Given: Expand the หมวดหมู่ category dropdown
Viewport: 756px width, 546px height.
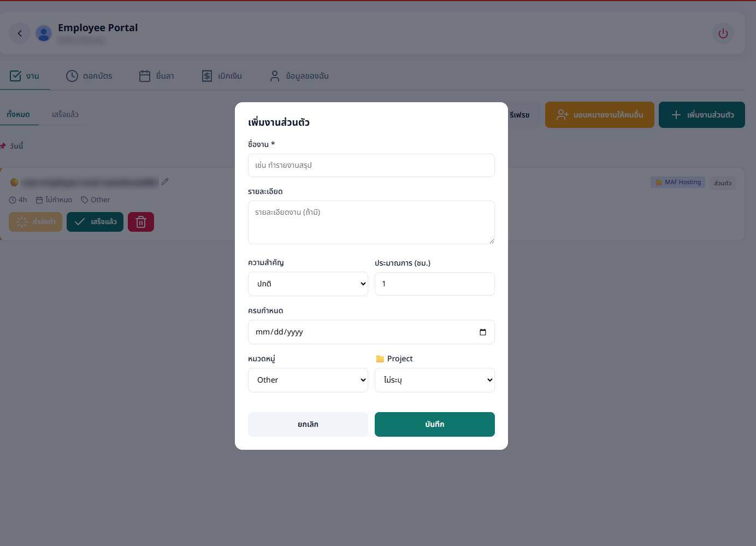Looking at the screenshot, I should point(308,380).
